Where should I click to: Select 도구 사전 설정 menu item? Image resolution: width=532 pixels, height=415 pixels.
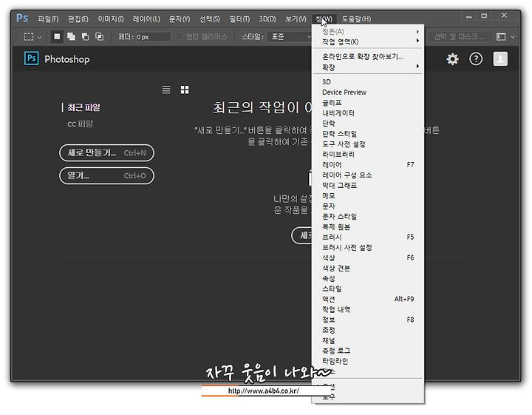367,144
